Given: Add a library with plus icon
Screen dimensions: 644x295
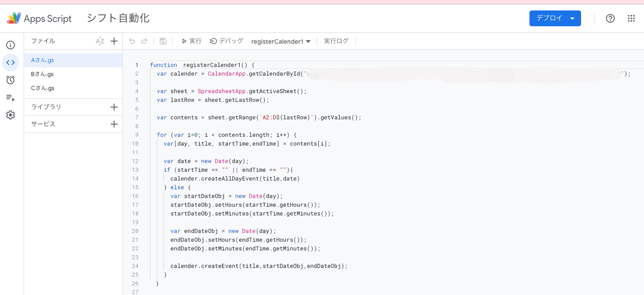Looking at the screenshot, I should point(114,107).
